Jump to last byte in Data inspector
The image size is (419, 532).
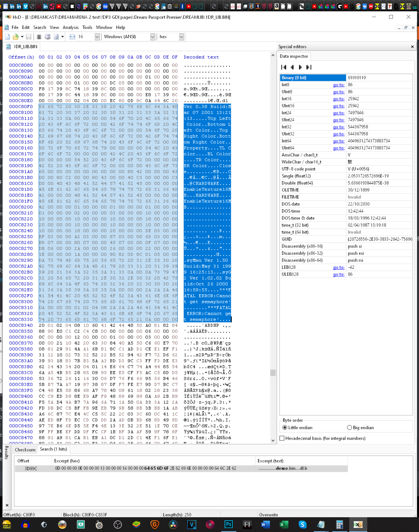coord(309,67)
